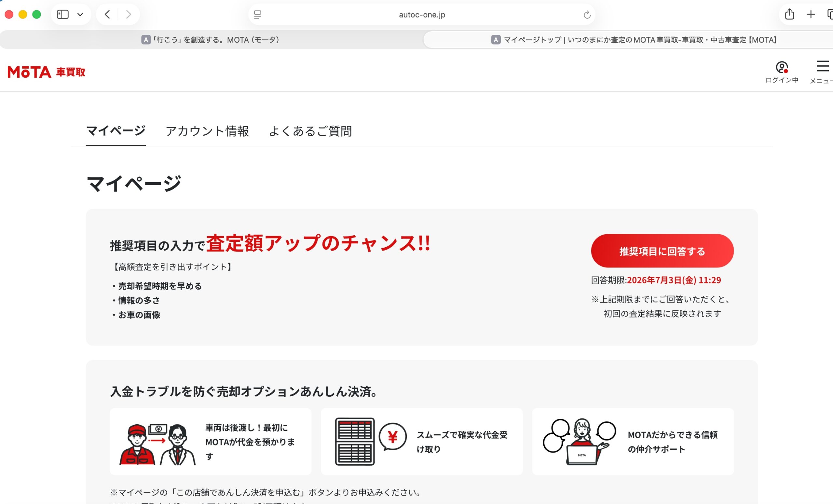
Task: Click the 【高額査定を引き出すポイント】 label
Action: [x=172, y=267]
